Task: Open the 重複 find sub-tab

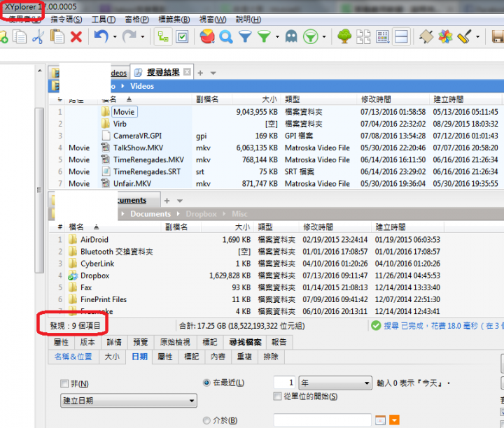Action: pyautogui.click(x=244, y=357)
